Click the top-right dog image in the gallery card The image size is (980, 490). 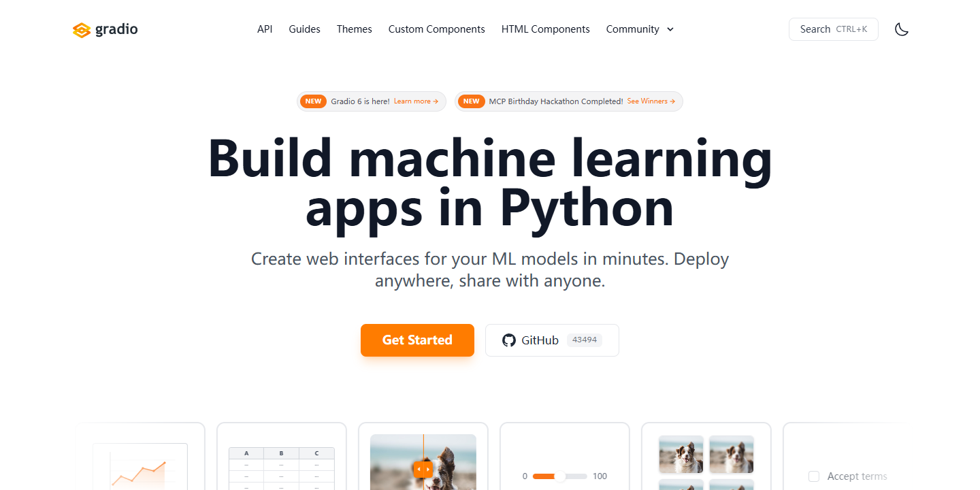[x=732, y=454]
